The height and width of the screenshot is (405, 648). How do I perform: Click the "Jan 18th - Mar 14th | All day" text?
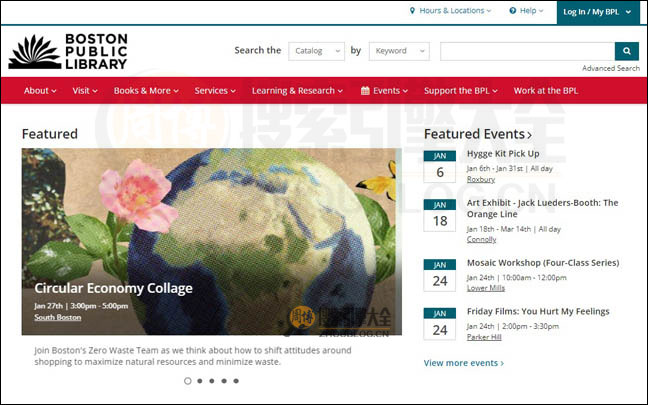pyautogui.click(x=514, y=229)
